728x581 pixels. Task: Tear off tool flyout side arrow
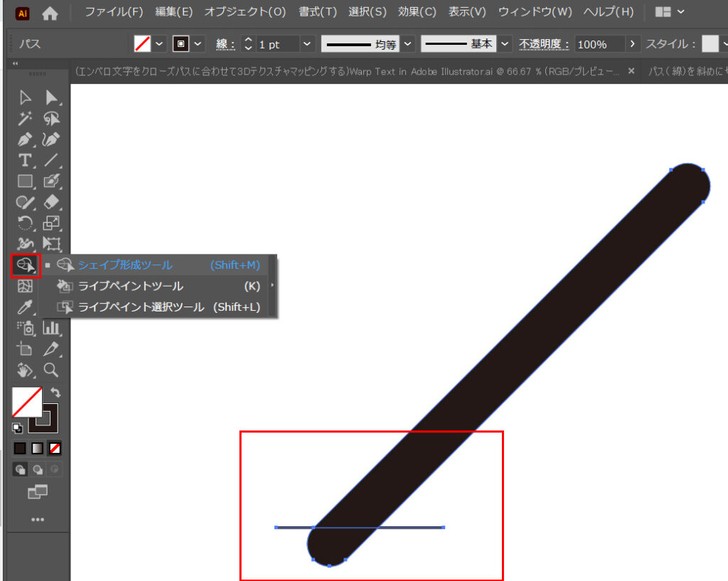tap(272, 285)
